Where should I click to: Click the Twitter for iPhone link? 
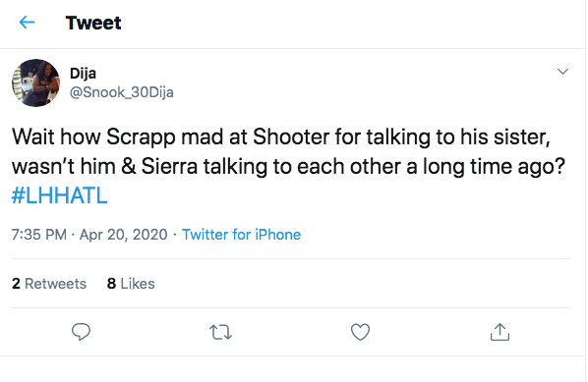coord(241,235)
